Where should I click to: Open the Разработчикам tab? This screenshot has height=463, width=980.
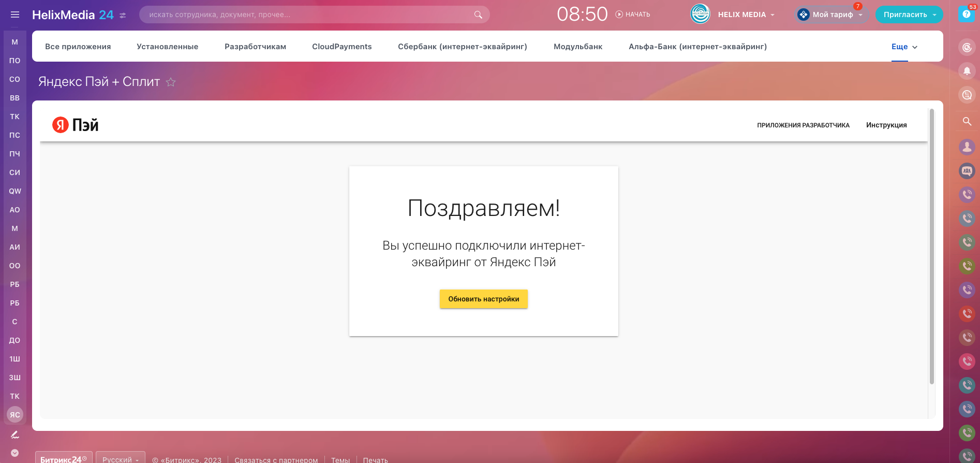coord(255,47)
